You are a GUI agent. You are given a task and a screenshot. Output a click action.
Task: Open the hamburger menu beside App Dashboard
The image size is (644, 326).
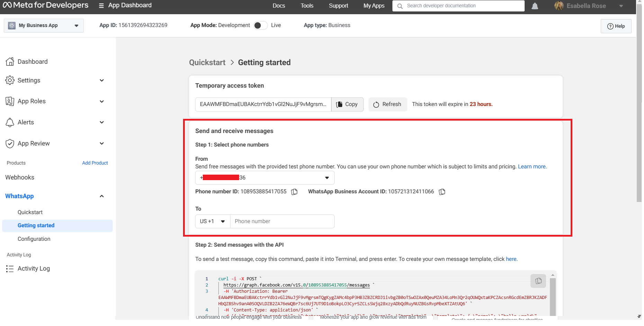click(101, 6)
